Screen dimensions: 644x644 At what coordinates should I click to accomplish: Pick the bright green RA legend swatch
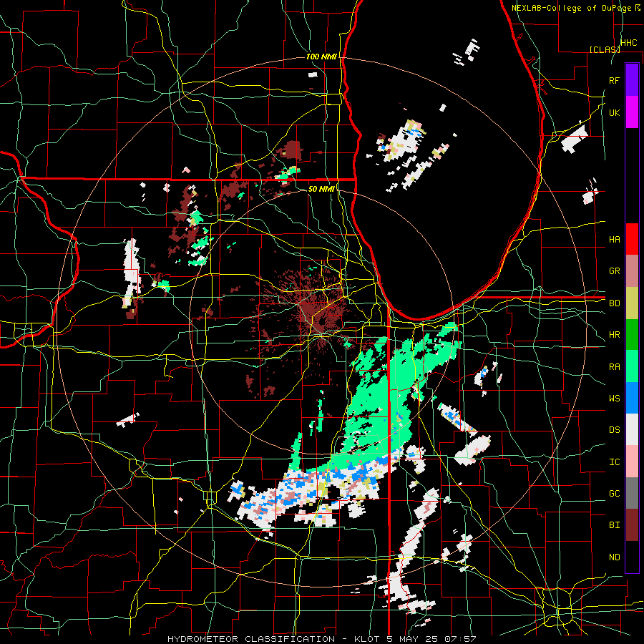pos(632,366)
